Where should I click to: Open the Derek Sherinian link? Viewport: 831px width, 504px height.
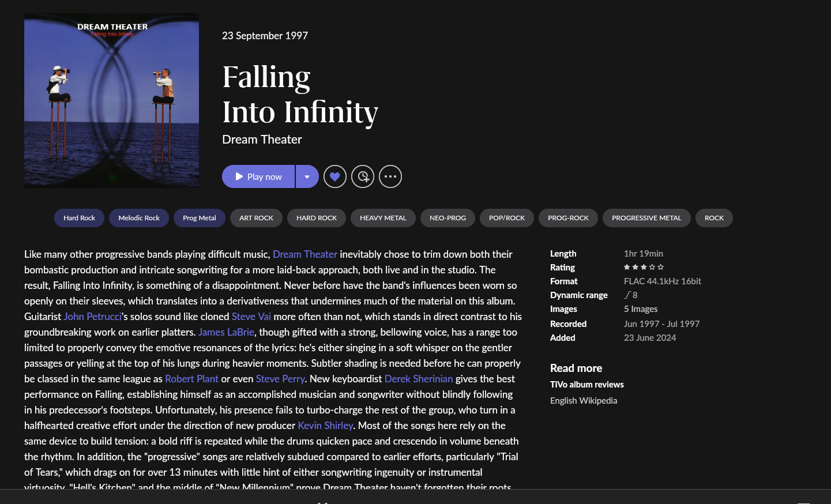pyautogui.click(x=419, y=379)
